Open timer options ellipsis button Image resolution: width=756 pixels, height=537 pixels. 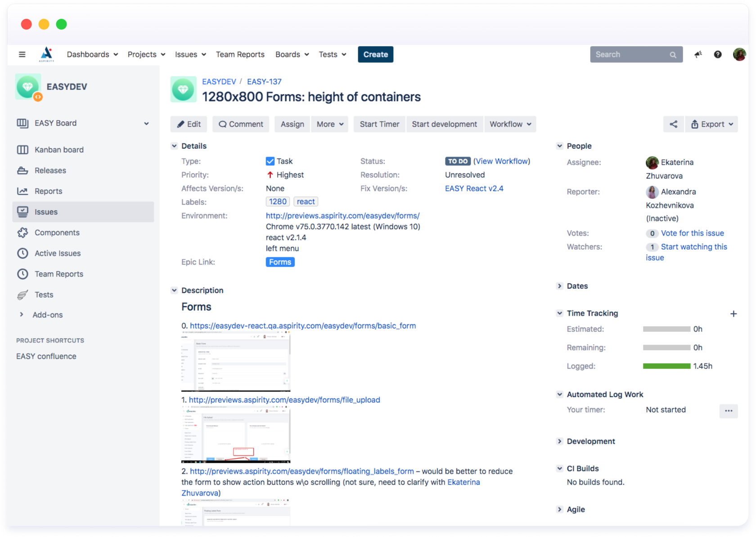pyautogui.click(x=729, y=411)
